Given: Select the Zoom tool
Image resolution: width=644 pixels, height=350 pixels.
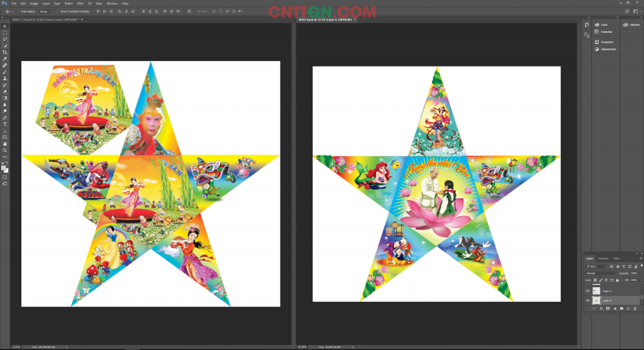Looking at the screenshot, I should click(5, 151).
